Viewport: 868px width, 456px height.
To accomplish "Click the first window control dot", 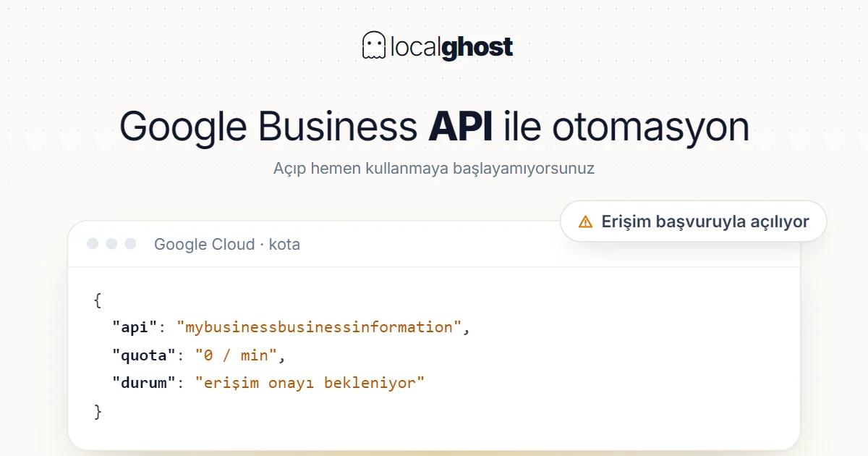I will [93, 244].
